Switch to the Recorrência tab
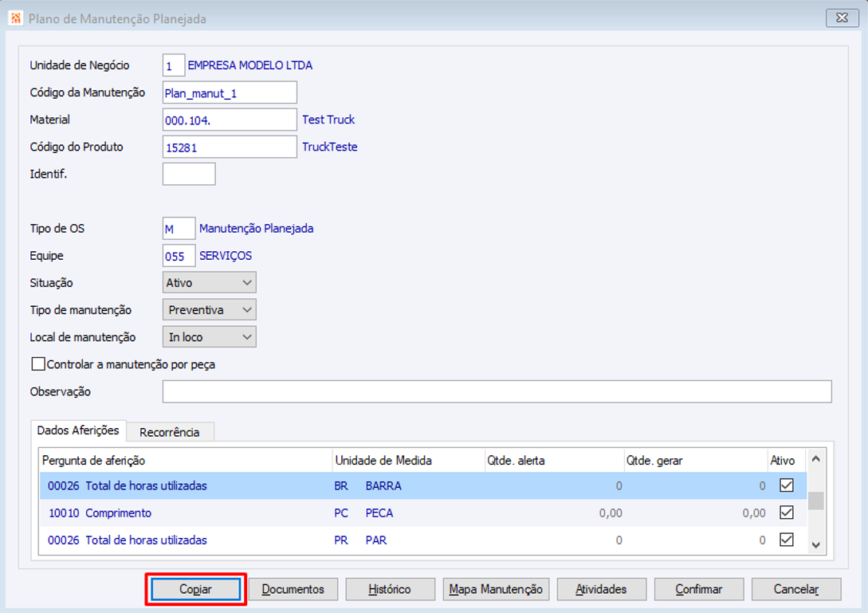 [170, 432]
